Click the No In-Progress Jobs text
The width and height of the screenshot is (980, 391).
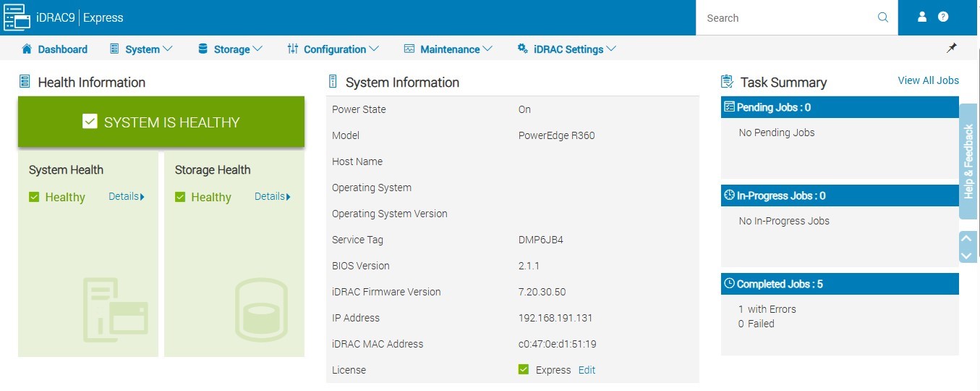(x=784, y=221)
